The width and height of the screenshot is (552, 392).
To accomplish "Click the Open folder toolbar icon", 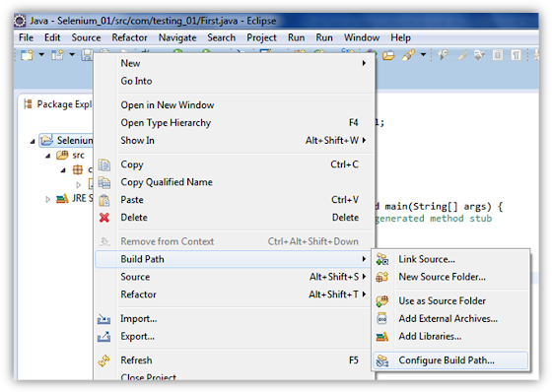I will 388,55.
